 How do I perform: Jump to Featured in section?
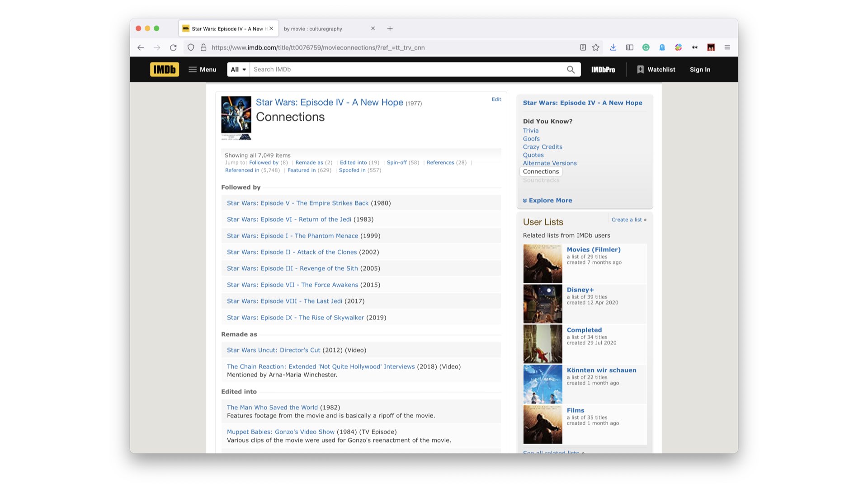(x=302, y=170)
